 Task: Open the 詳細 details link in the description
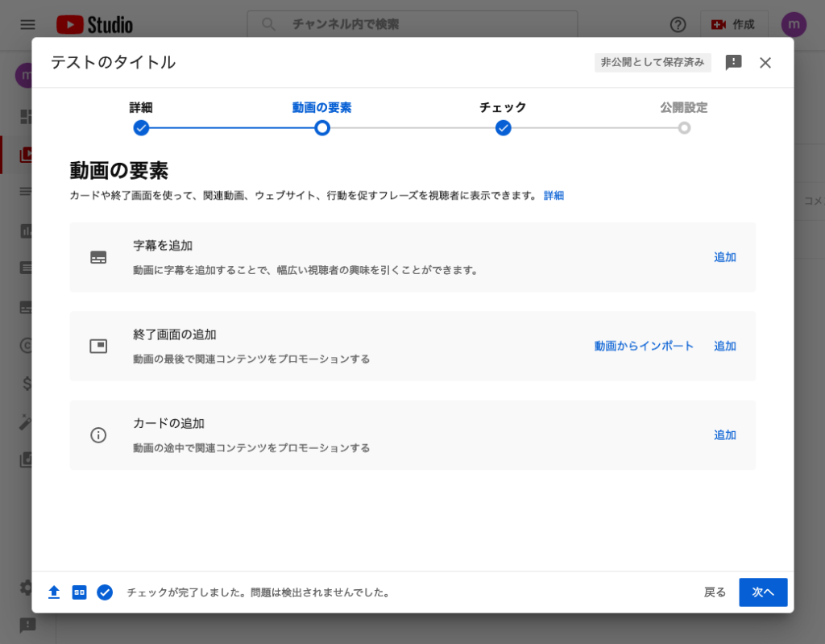point(554,196)
